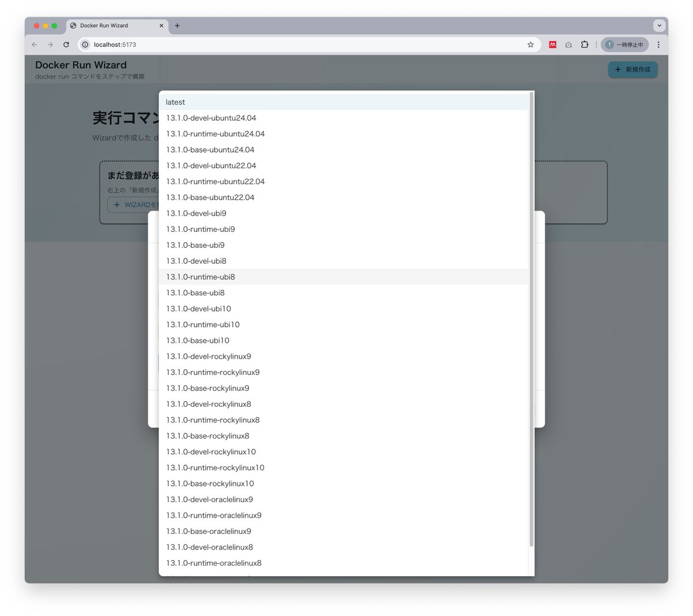Choose 13.1.0-base-ubi8 tag
Viewport: 693px width, 616px height.
point(344,292)
